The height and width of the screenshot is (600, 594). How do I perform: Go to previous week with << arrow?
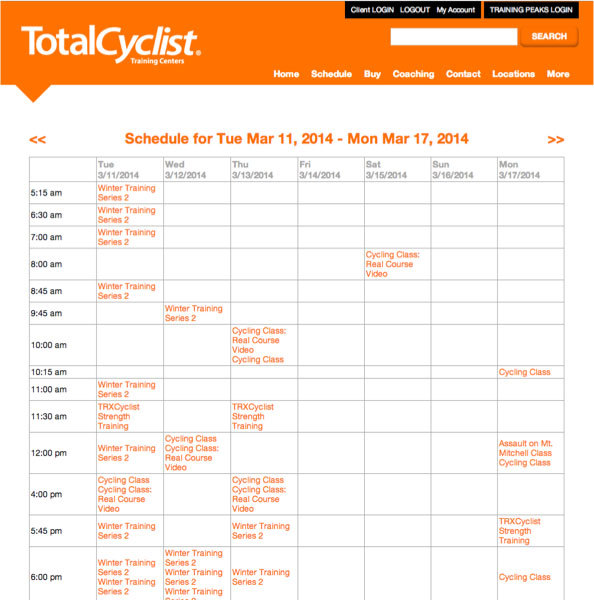coord(38,140)
